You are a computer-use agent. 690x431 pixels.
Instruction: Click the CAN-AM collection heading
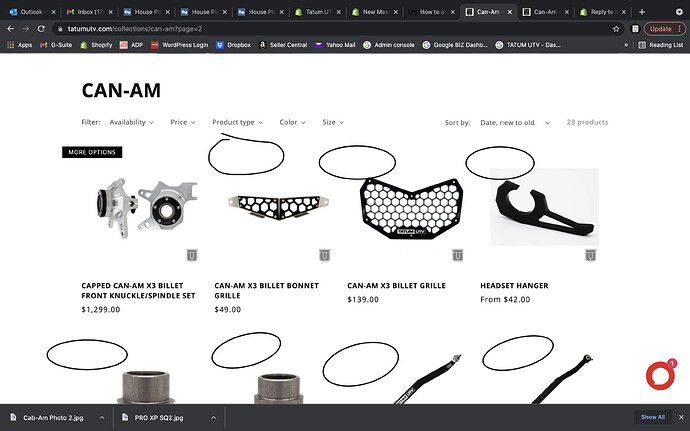pos(121,90)
